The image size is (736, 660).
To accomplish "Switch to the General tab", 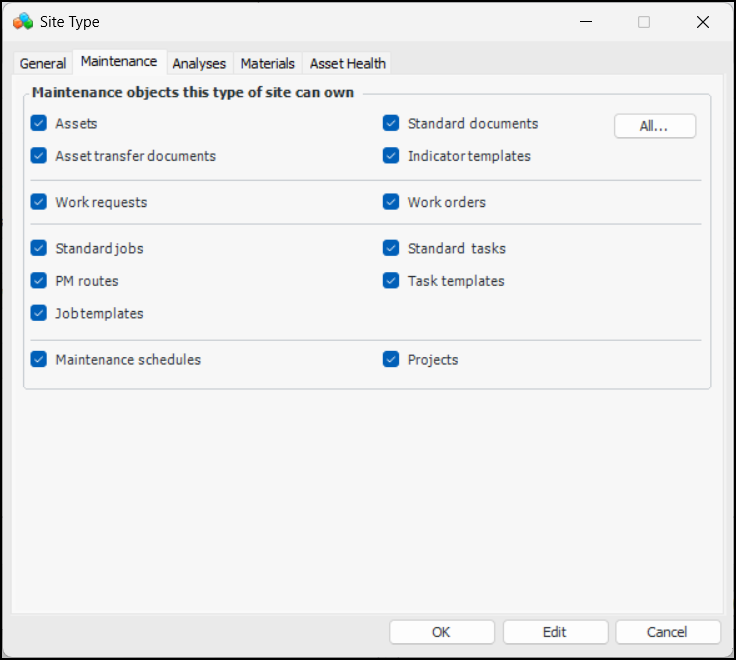I will [x=43, y=63].
